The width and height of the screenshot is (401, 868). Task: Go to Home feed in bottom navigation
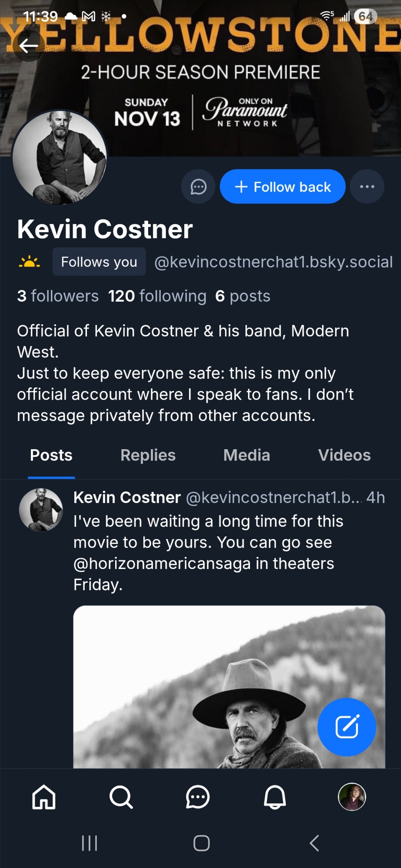(44, 797)
